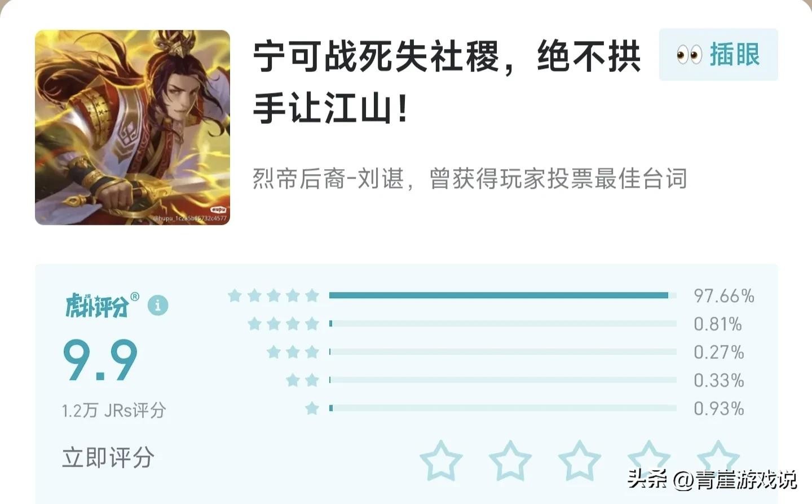The width and height of the screenshot is (812, 504).
Task: Click the info icon beside 虎扑评分
Action: pyautogui.click(x=158, y=306)
